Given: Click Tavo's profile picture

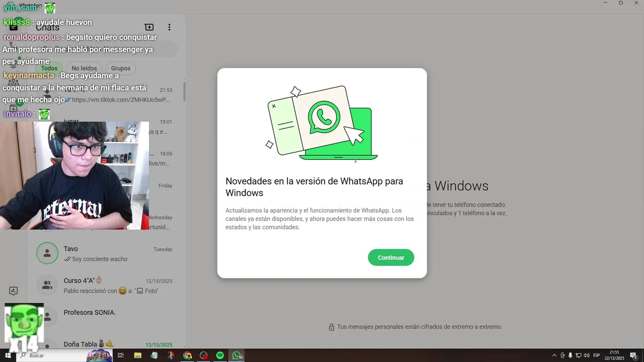Looking at the screenshot, I should [x=47, y=253].
